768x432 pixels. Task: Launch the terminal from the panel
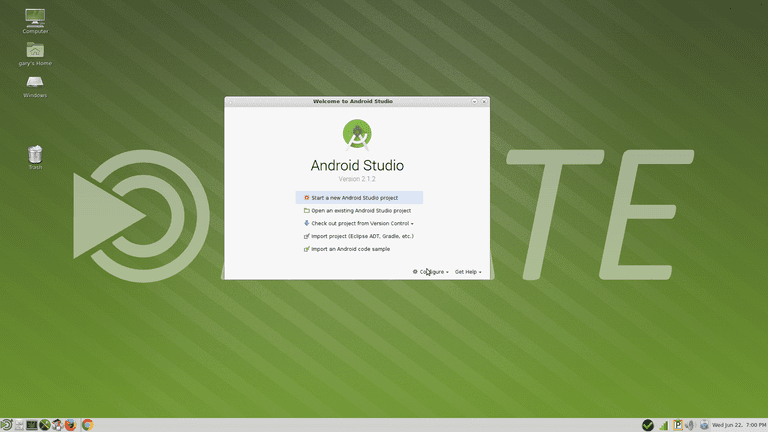(32, 425)
